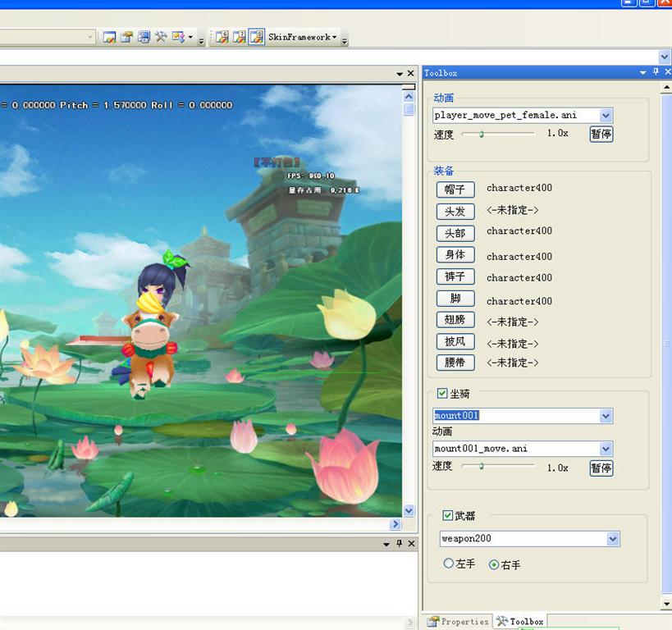Open the mount001 mount selection dropdown
Screen dimensions: 672x630
coord(606,416)
